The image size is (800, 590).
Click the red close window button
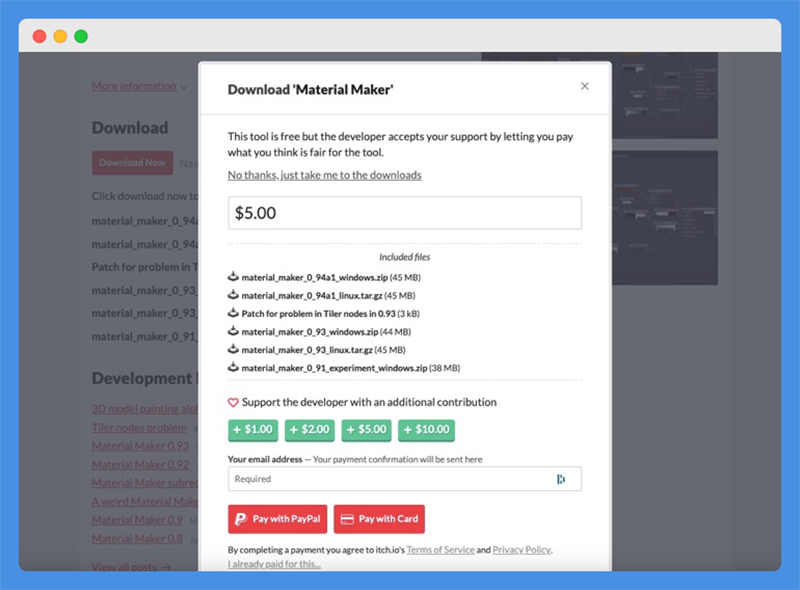39,36
